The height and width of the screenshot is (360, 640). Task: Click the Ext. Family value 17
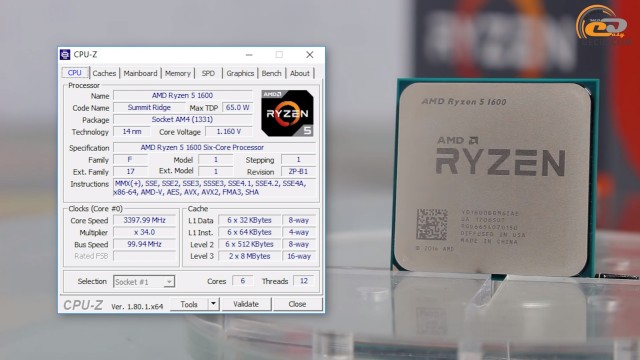tap(130, 171)
